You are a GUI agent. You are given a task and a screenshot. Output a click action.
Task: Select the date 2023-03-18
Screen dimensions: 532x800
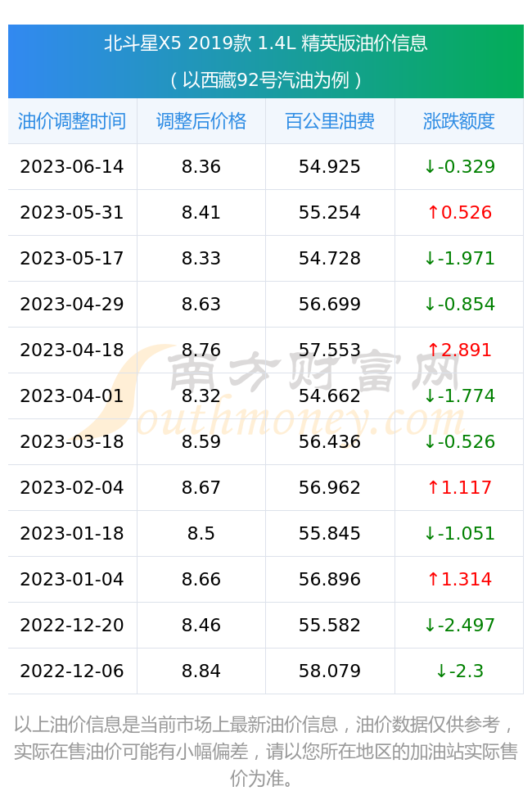point(72,442)
